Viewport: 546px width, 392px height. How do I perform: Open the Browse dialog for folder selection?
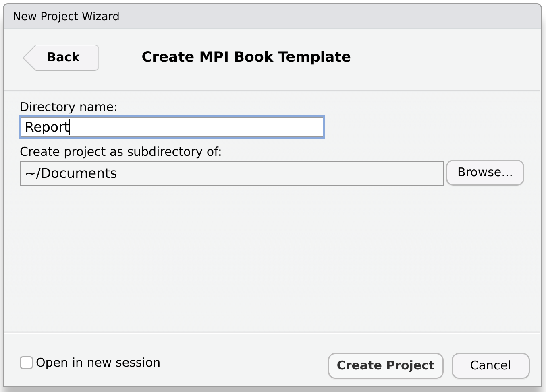[485, 172]
